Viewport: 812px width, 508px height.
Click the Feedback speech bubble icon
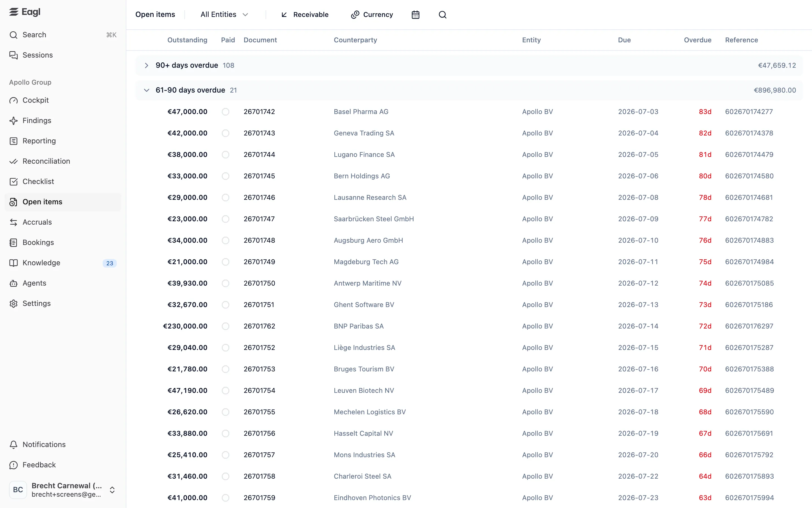[x=14, y=465]
